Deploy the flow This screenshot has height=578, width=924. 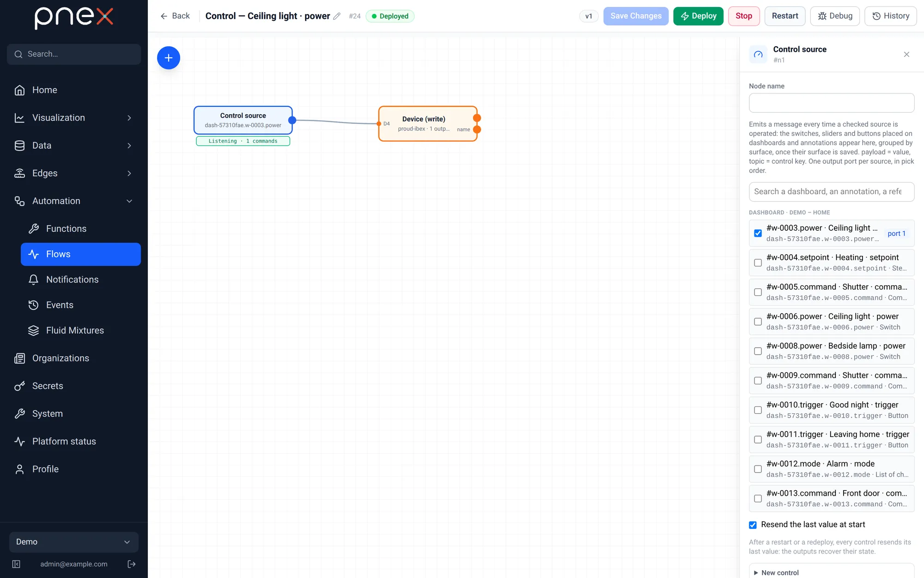click(698, 16)
